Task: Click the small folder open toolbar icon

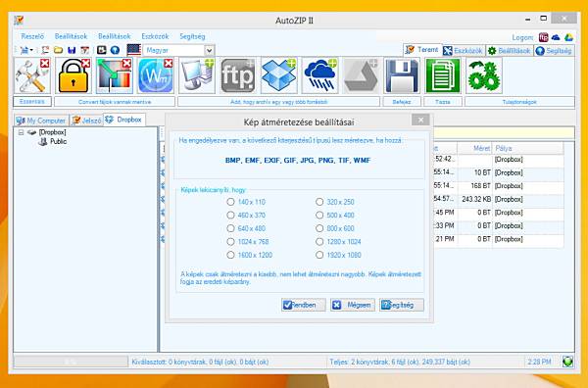Action: [x=58, y=50]
